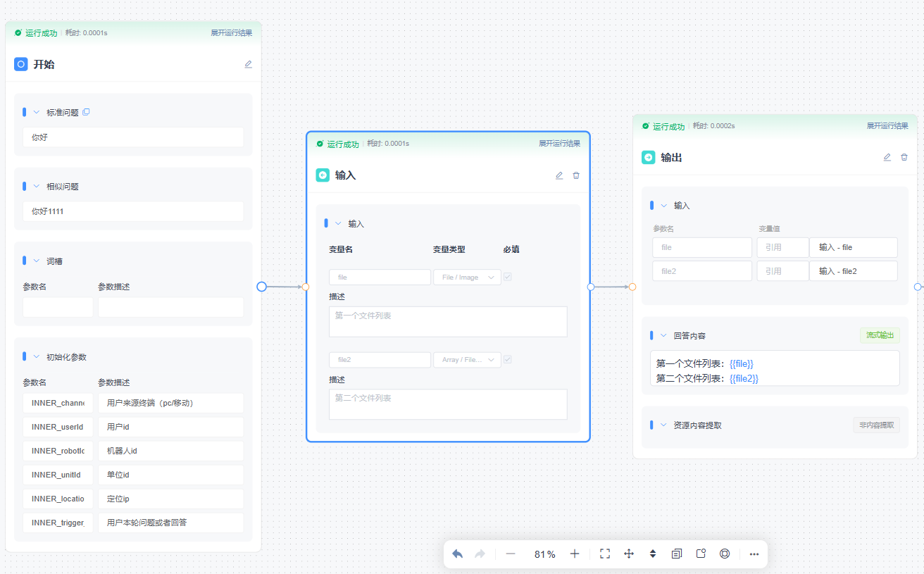The height and width of the screenshot is (574, 924).
Task: Click the 第一个文件列表 description field
Action: [x=448, y=322]
